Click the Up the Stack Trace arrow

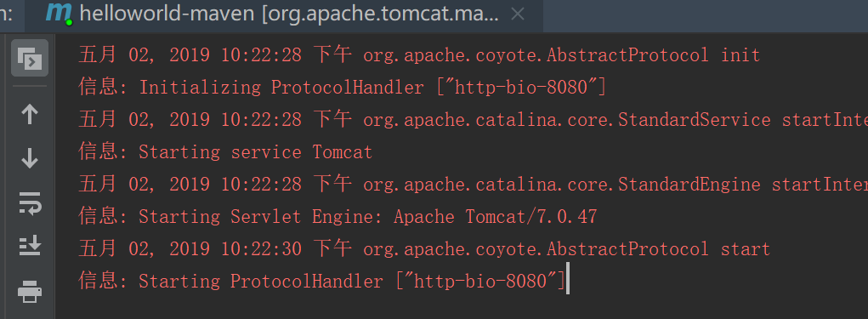click(x=30, y=115)
